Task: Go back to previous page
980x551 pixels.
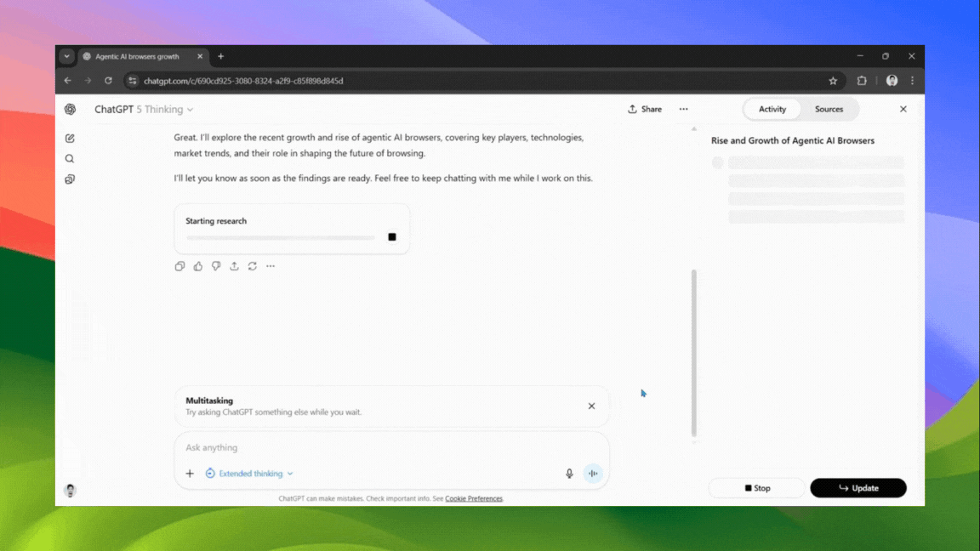Action: [67, 81]
